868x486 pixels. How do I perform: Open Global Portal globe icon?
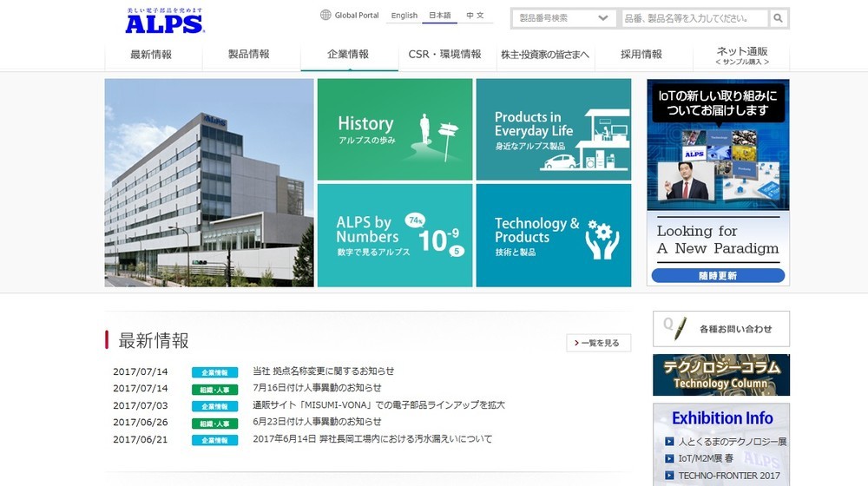[325, 15]
